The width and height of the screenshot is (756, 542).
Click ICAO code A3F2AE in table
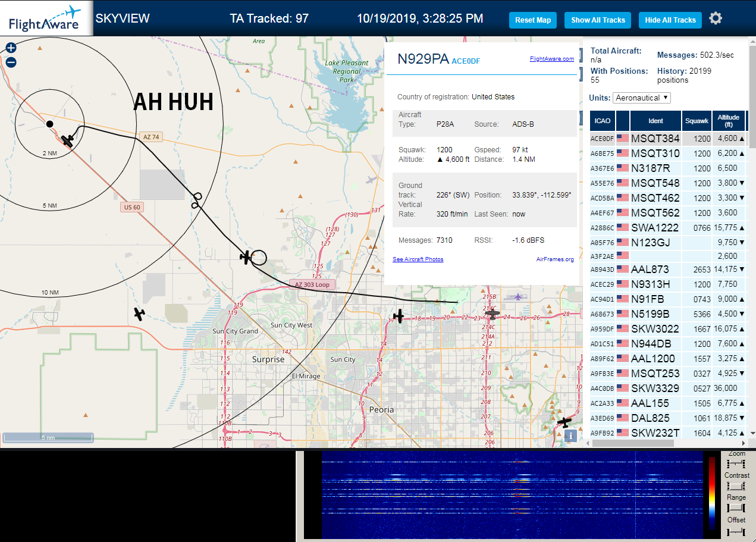click(602, 256)
